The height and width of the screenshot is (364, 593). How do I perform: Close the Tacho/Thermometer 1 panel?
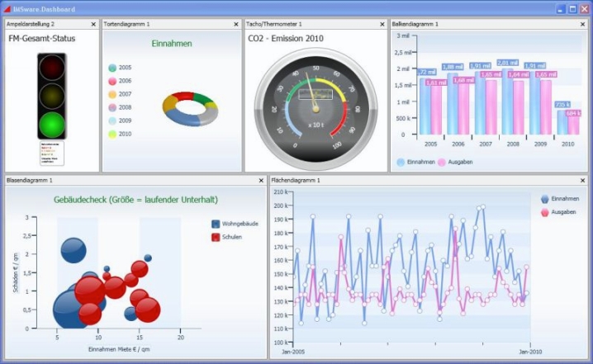click(x=383, y=25)
